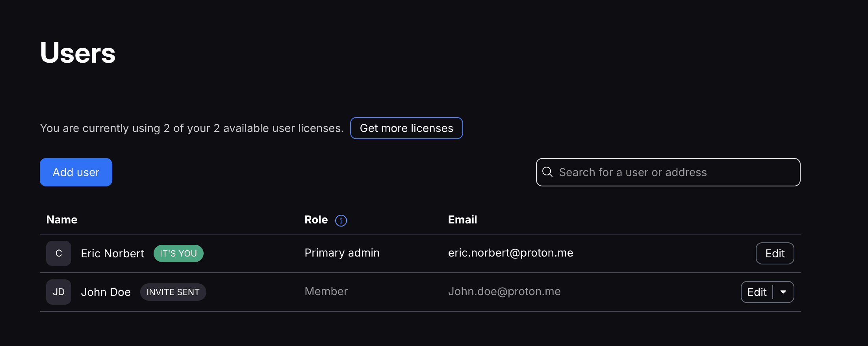This screenshot has width=868, height=346.
Task: Click the JD avatar for John Doe
Action: (59, 292)
